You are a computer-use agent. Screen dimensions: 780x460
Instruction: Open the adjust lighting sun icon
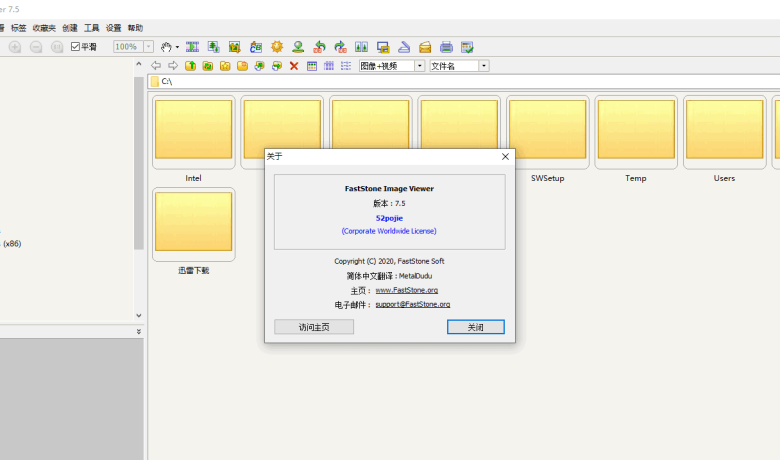[x=277, y=47]
